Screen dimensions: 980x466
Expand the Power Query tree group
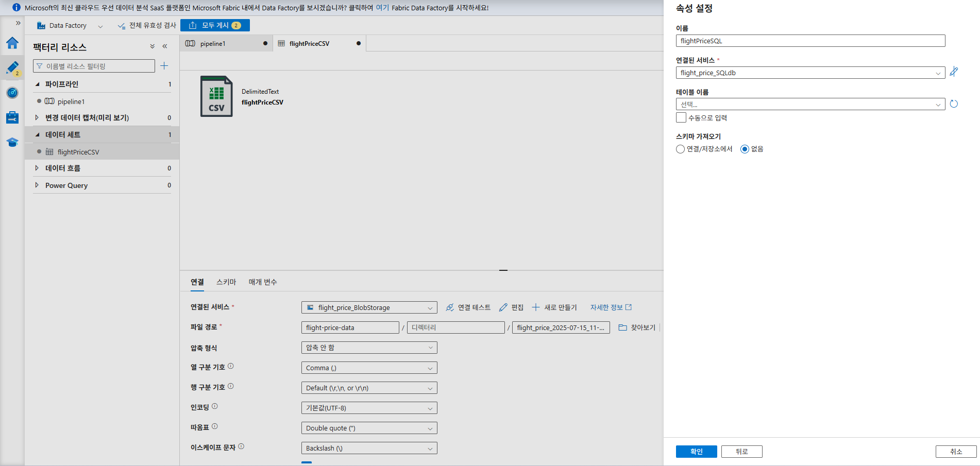tap(37, 185)
